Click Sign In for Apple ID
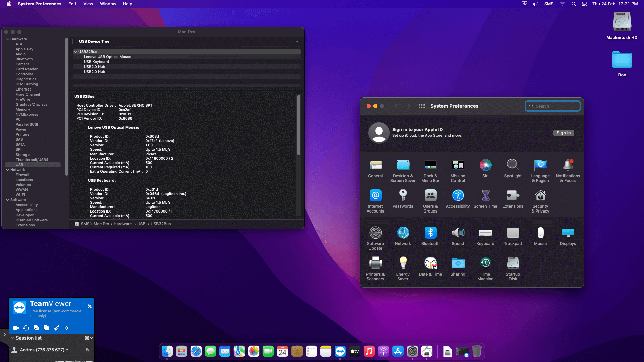Viewport: 644px width, 362px height. click(x=563, y=133)
